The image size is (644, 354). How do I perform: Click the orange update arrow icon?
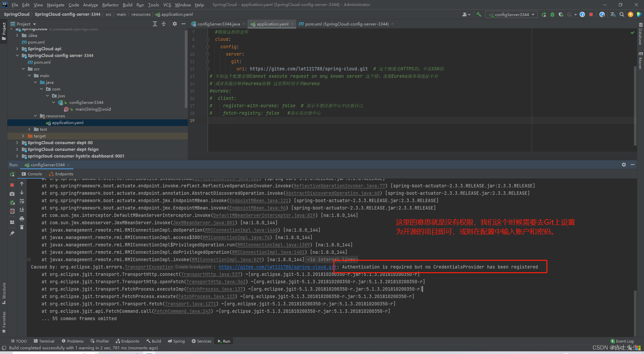pos(631,14)
